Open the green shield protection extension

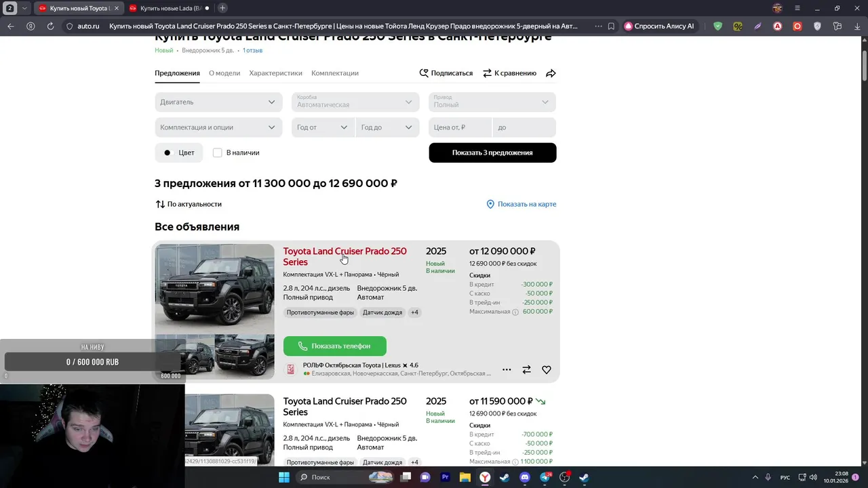pyautogui.click(x=717, y=26)
